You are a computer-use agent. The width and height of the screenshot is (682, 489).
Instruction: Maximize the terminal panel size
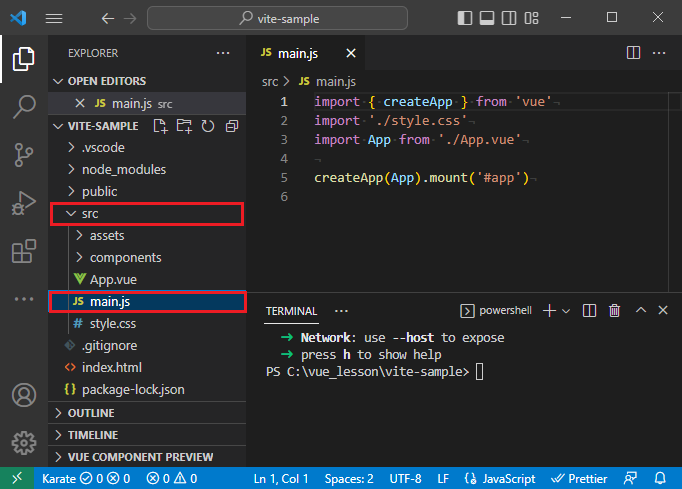(641, 310)
